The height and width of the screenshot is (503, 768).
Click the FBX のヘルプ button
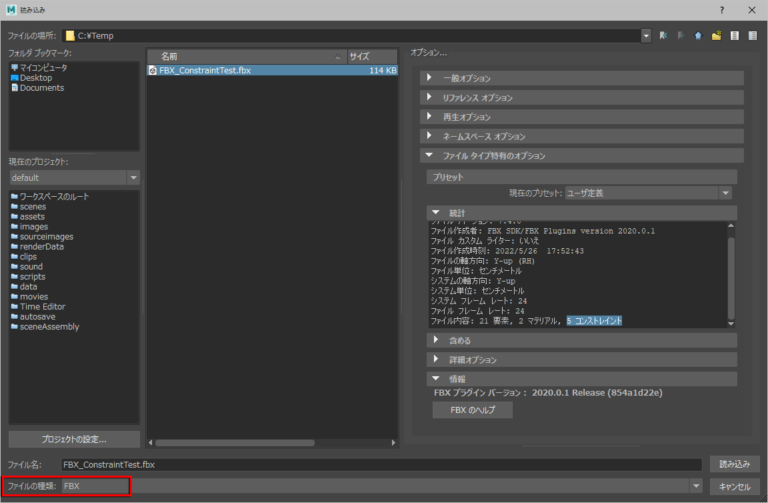(472, 410)
